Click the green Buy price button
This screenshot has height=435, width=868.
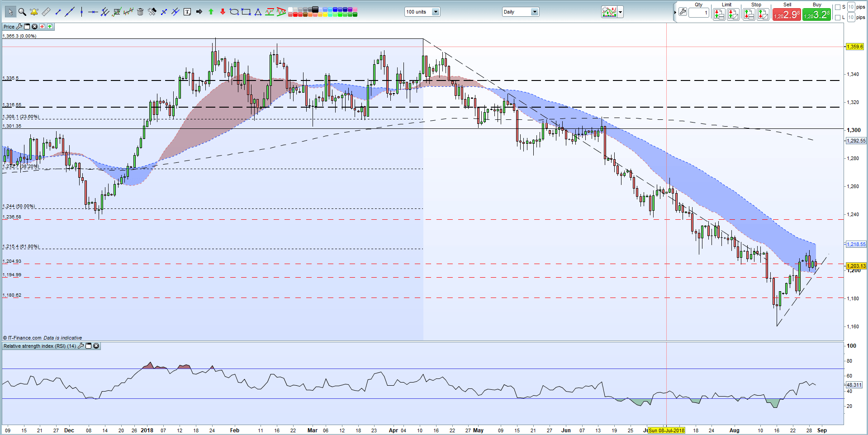[816, 14]
